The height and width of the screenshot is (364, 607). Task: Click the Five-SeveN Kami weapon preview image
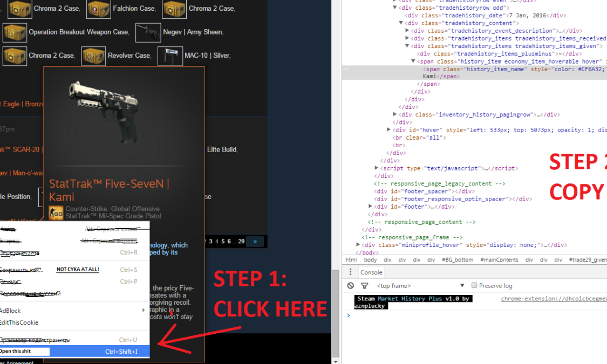click(104, 111)
